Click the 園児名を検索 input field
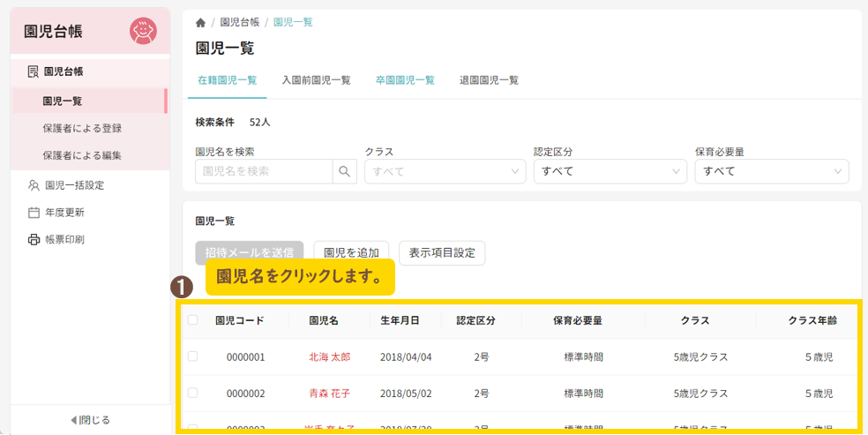This screenshot has width=868, height=435. (x=264, y=171)
